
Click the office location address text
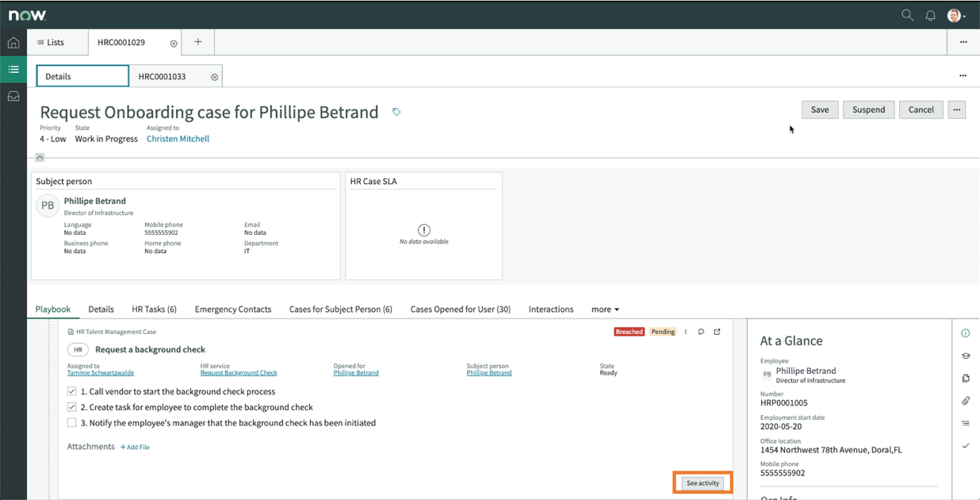[831, 450]
